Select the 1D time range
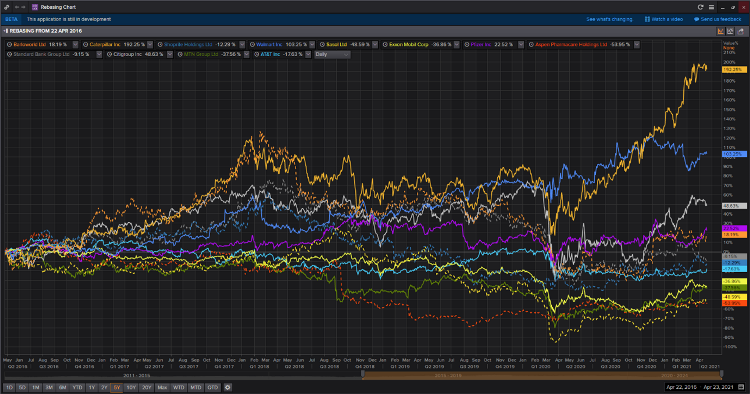750x394 pixels. (x=9, y=387)
